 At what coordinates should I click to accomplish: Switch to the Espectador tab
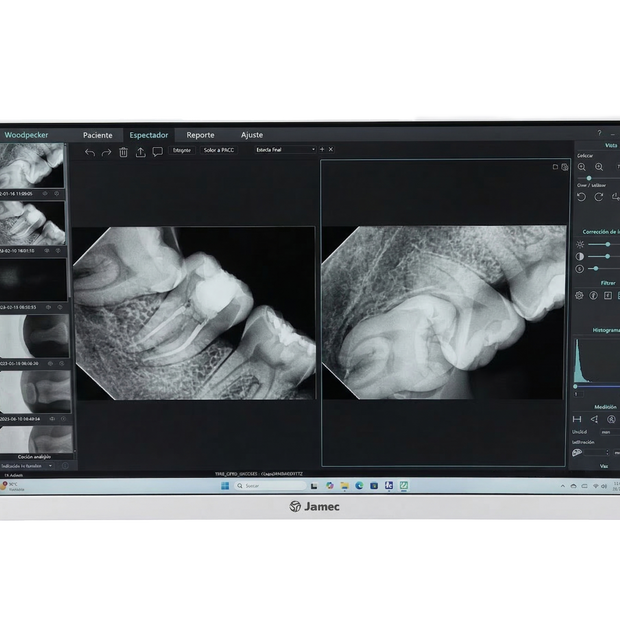(149, 135)
